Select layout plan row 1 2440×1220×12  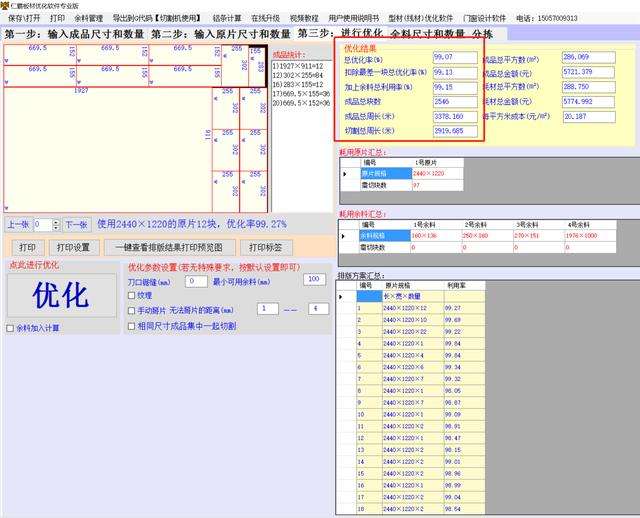(x=413, y=308)
